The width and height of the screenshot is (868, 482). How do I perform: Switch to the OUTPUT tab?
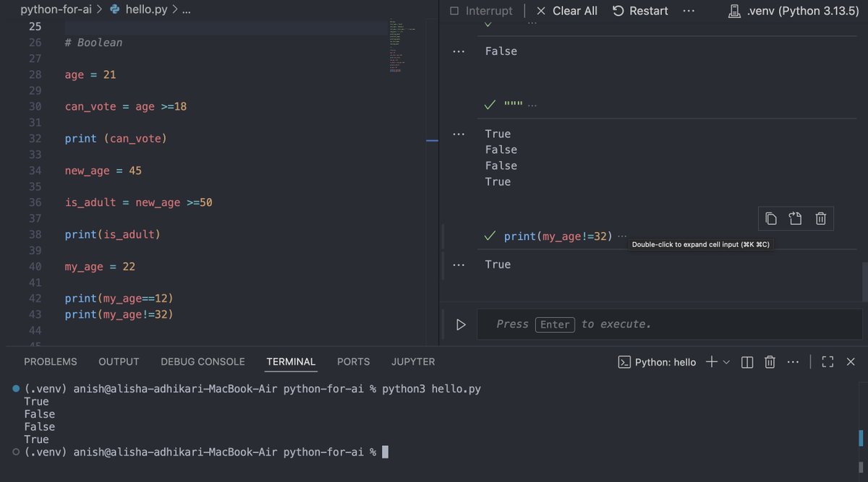pos(119,361)
